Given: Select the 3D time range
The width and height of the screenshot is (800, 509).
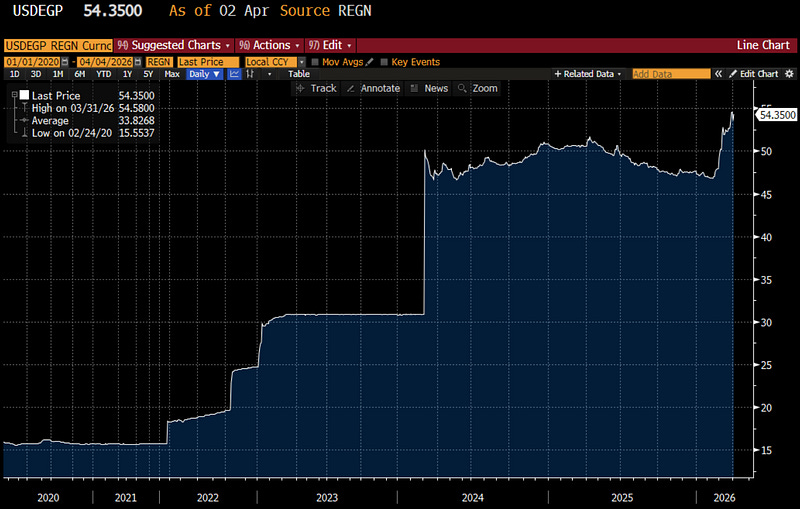Looking at the screenshot, I should 36,74.
